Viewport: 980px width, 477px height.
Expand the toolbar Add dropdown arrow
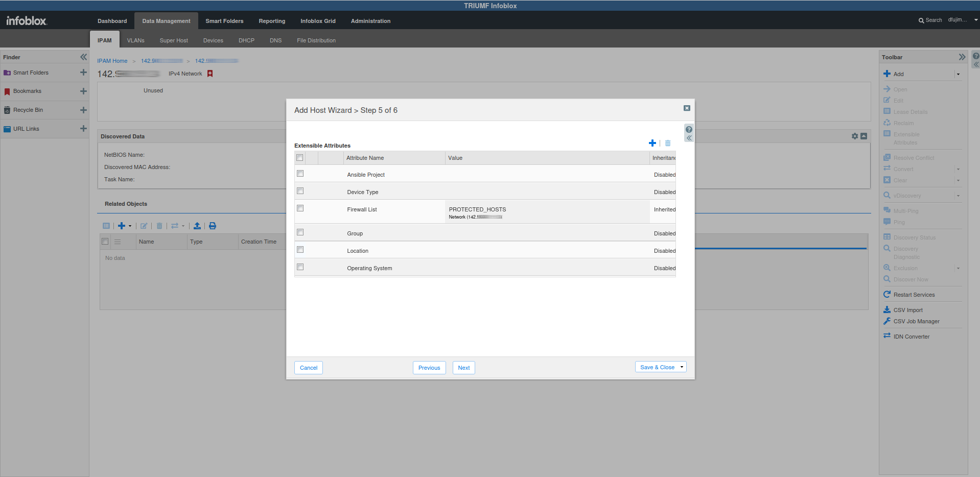(958, 74)
